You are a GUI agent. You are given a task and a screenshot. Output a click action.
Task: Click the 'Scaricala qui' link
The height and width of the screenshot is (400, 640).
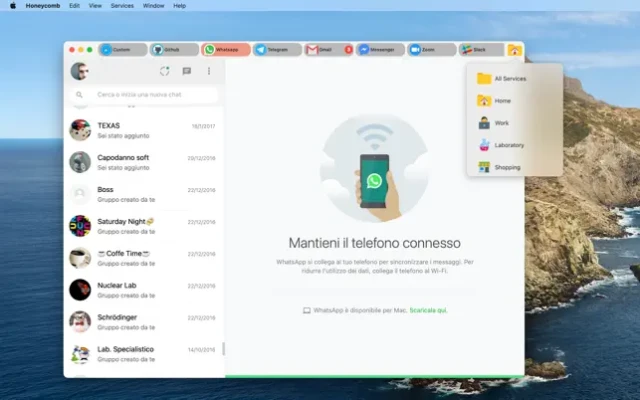click(426, 310)
